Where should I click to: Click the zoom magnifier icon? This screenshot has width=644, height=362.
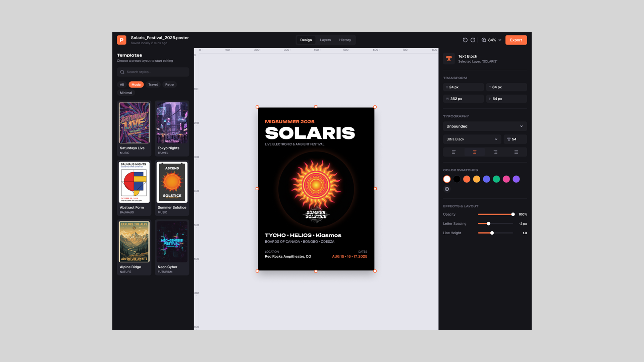[484, 40]
